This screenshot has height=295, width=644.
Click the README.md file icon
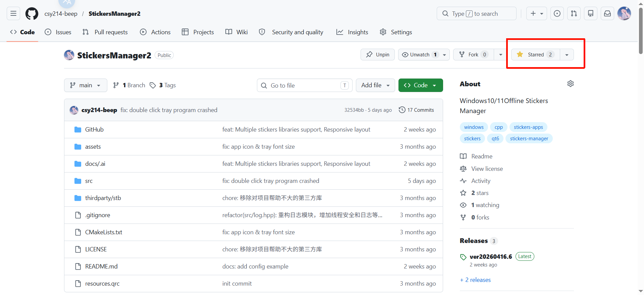[x=78, y=266]
